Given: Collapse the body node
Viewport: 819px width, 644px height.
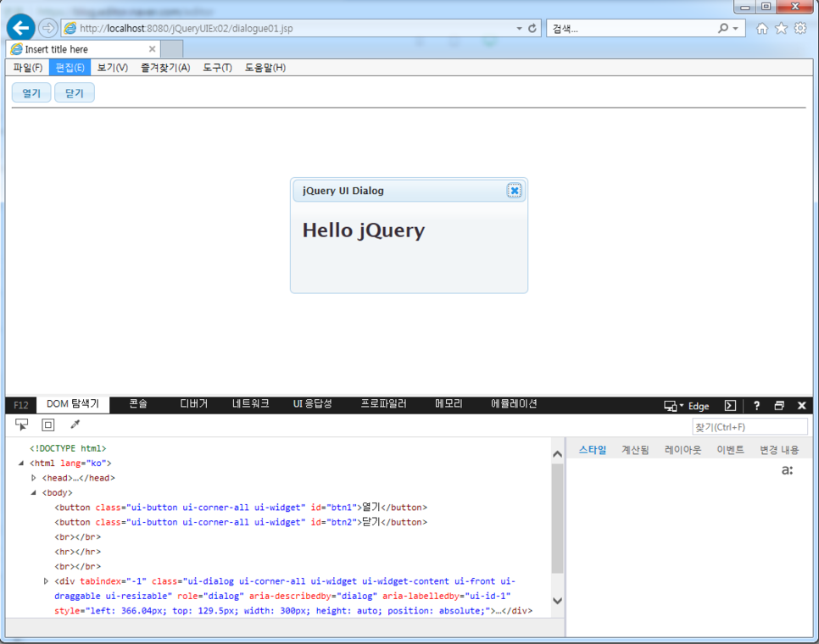Looking at the screenshot, I should 33,492.
